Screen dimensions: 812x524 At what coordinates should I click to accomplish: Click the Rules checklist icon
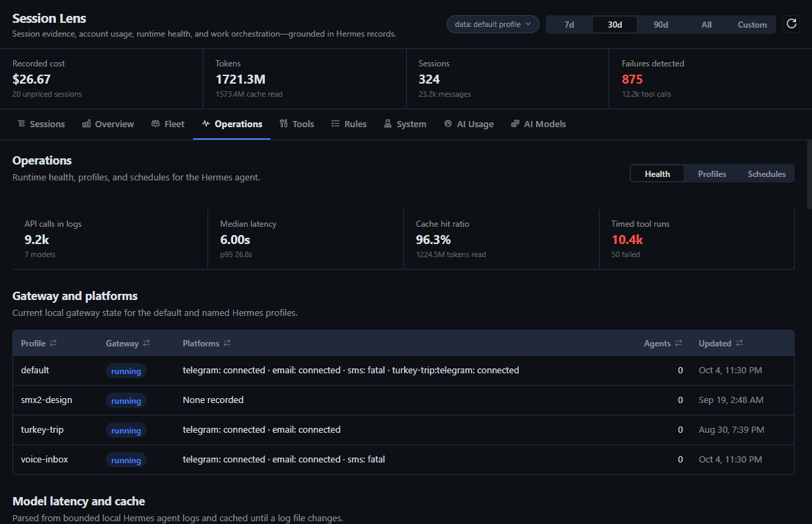click(x=335, y=124)
